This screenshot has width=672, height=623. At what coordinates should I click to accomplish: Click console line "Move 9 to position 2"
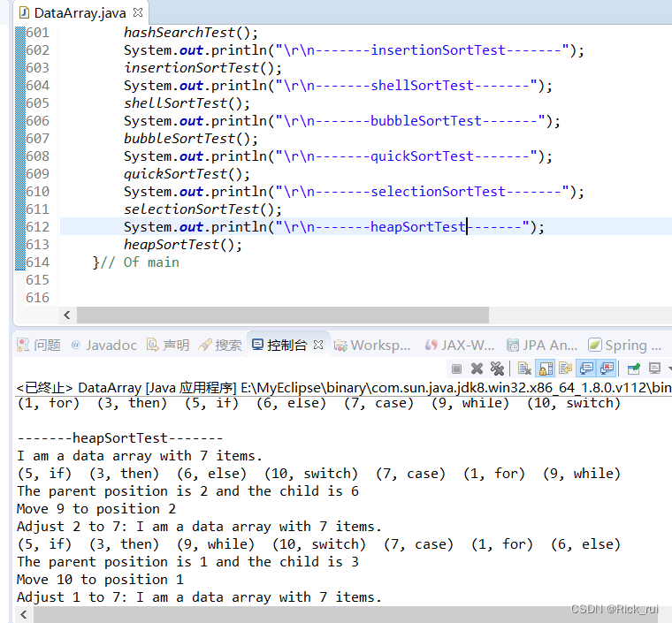pos(96,509)
